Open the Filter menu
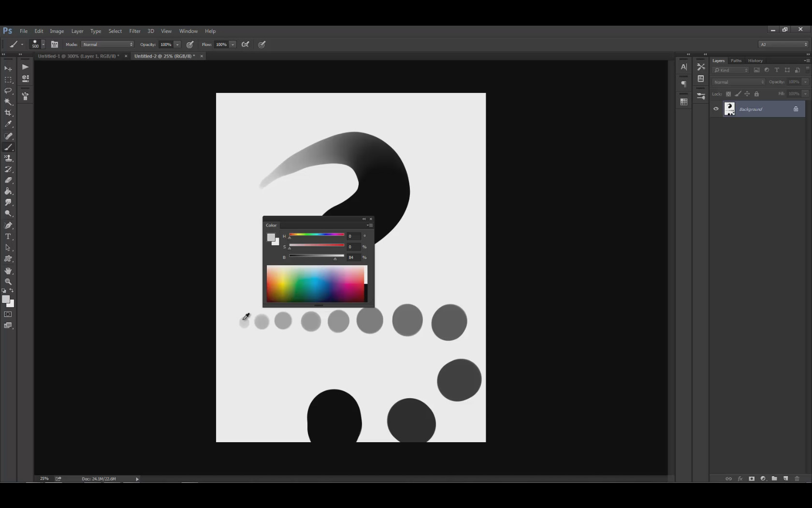This screenshot has width=812, height=508. click(134, 31)
